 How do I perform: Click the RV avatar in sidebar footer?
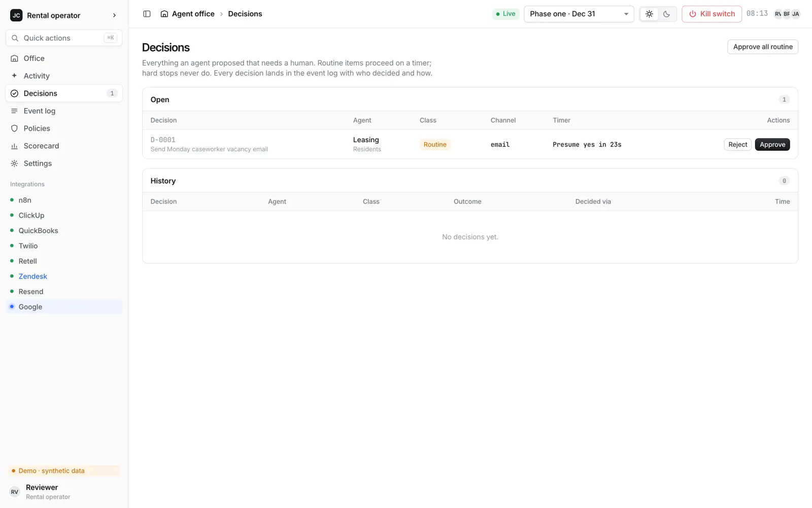pos(15,492)
